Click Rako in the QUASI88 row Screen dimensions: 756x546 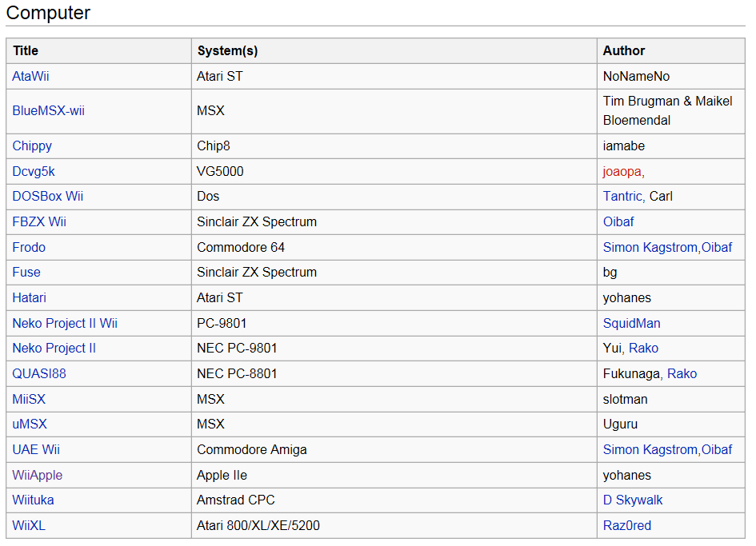[682, 374]
